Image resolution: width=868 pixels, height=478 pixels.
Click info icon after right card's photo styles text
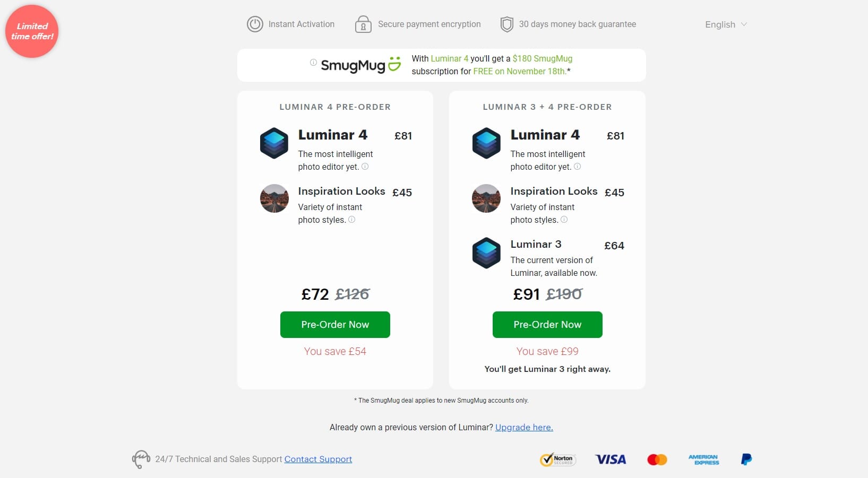tap(564, 220)
